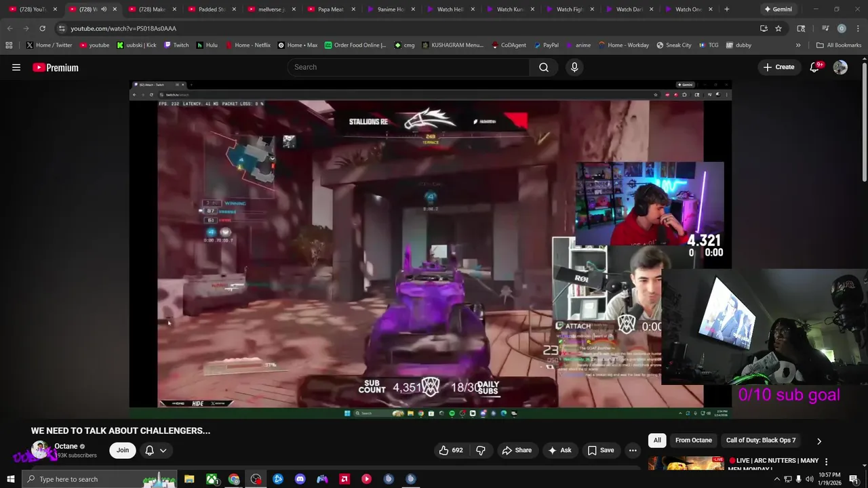Open Chrome three-dot menu
The image size is (868, 488).
pyautogui.click(x=856, y=28)
